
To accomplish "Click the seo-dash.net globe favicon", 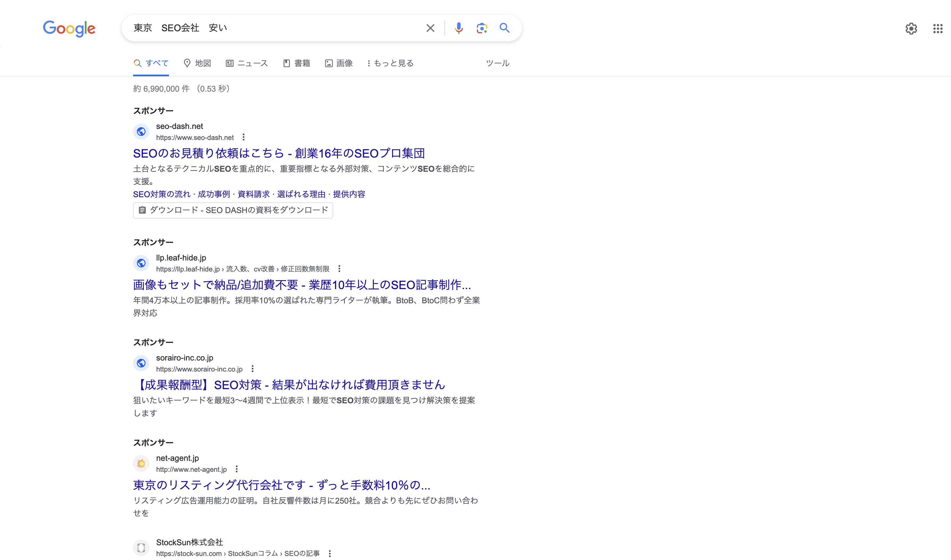I will [x=141, y=131].
